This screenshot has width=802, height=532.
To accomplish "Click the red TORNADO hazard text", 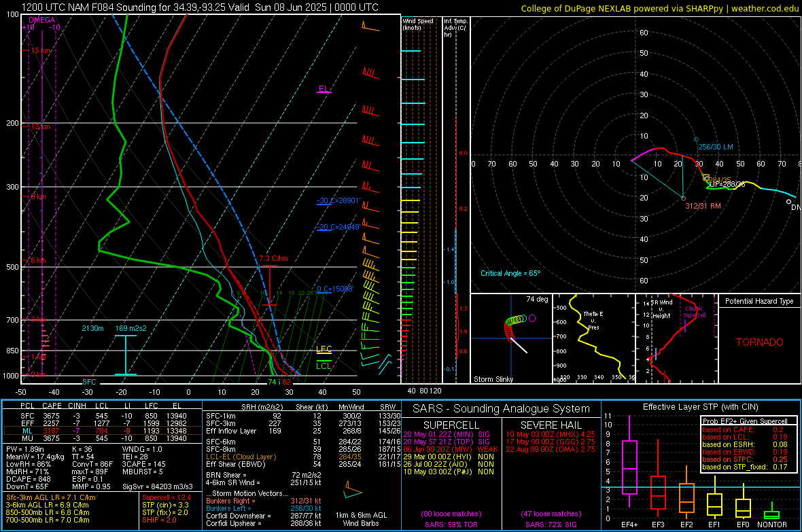I will [x=760, y=342].
